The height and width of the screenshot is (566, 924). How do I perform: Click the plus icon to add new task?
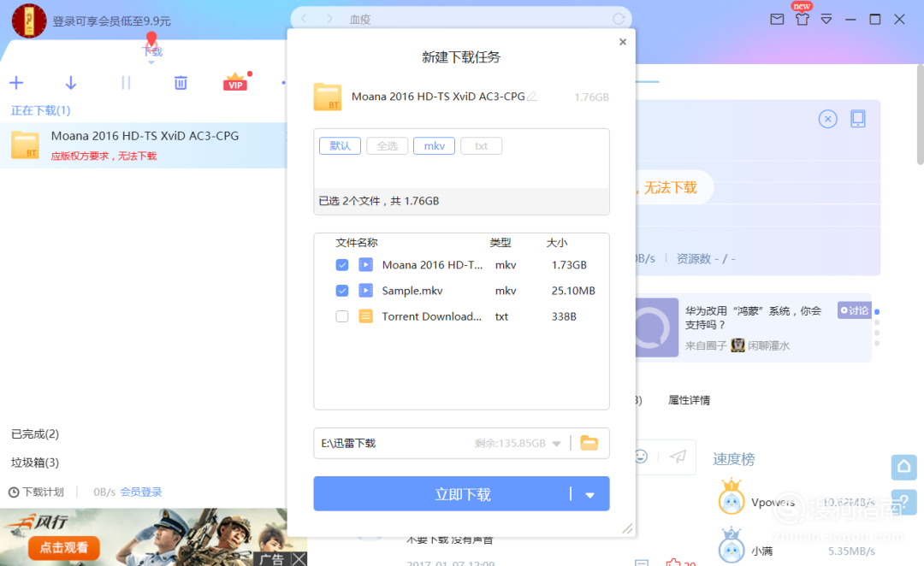[x=16, y=83]
